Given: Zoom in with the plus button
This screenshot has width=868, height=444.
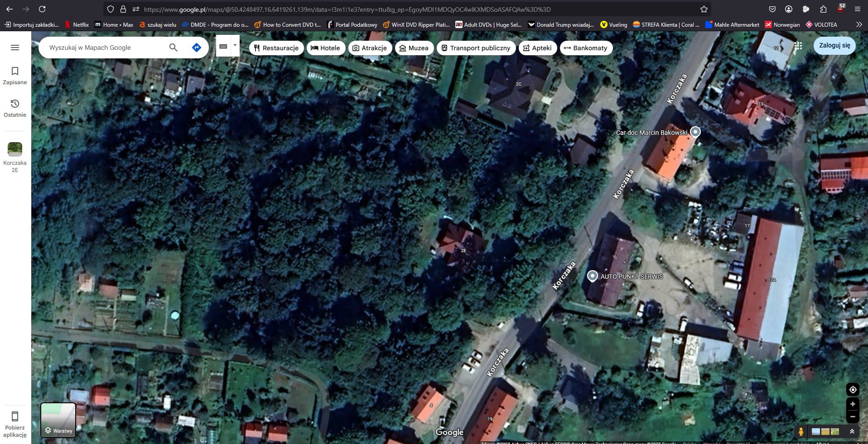Looking at the screenshot, I should 853,404.
